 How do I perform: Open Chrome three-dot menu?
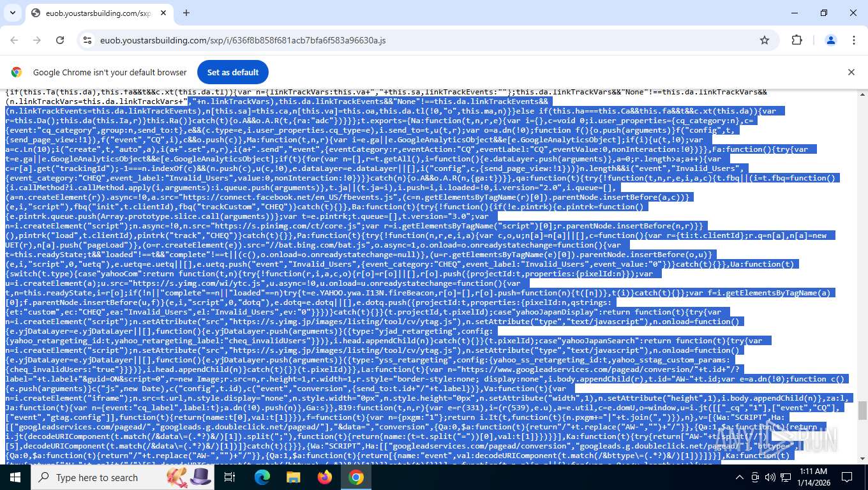point(854,40)
